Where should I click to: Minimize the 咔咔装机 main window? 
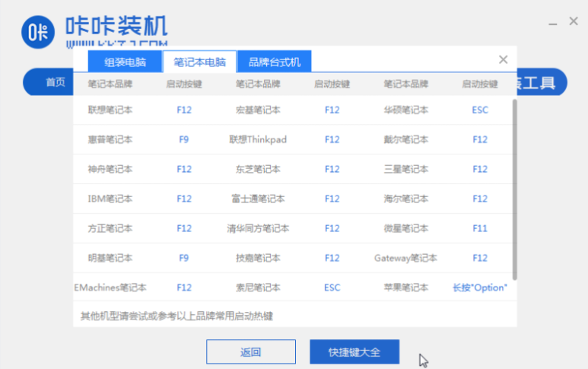[553, 24]
